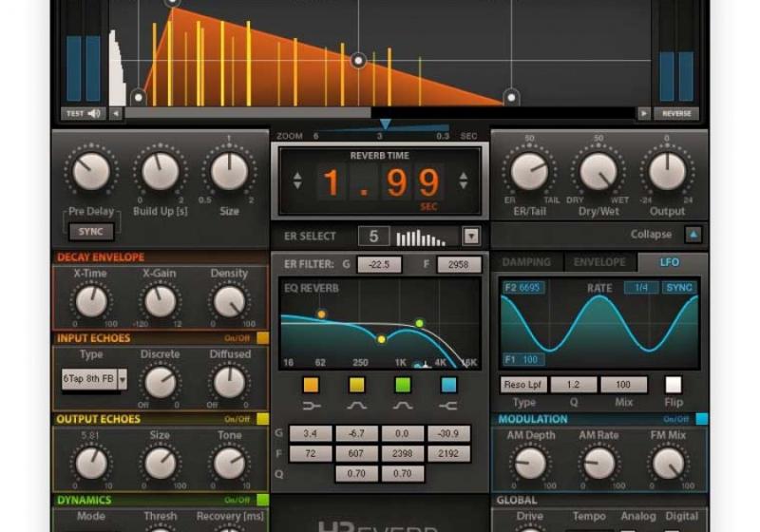Switch to the Damping tab
Image resolution: width=760 pixels, height=532 pixels.
(x=525, y=262)
